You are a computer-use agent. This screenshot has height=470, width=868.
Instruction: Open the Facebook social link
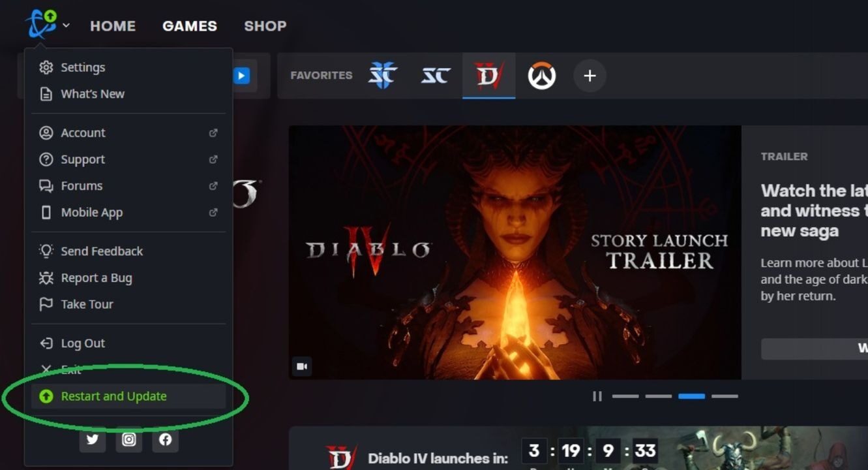[166, 439]
